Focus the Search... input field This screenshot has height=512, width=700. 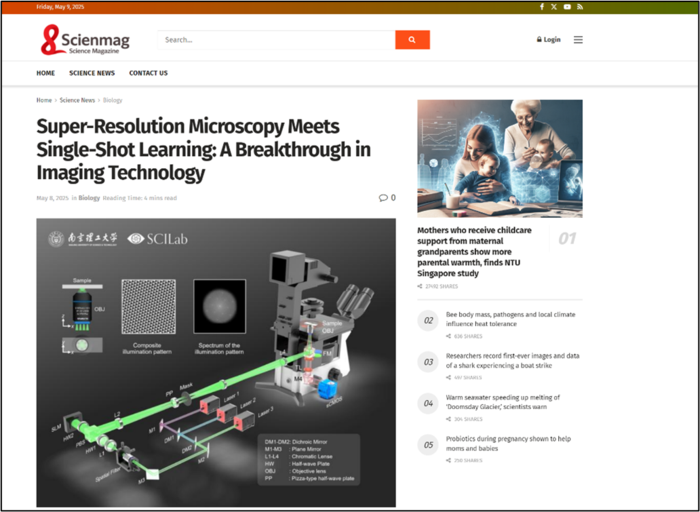tap(276, 40)
